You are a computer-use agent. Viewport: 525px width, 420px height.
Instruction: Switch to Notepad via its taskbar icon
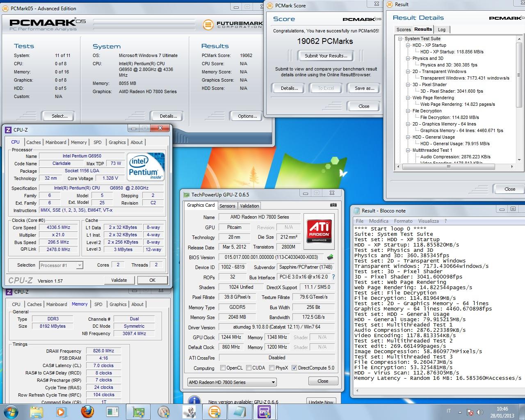(239, 412)
